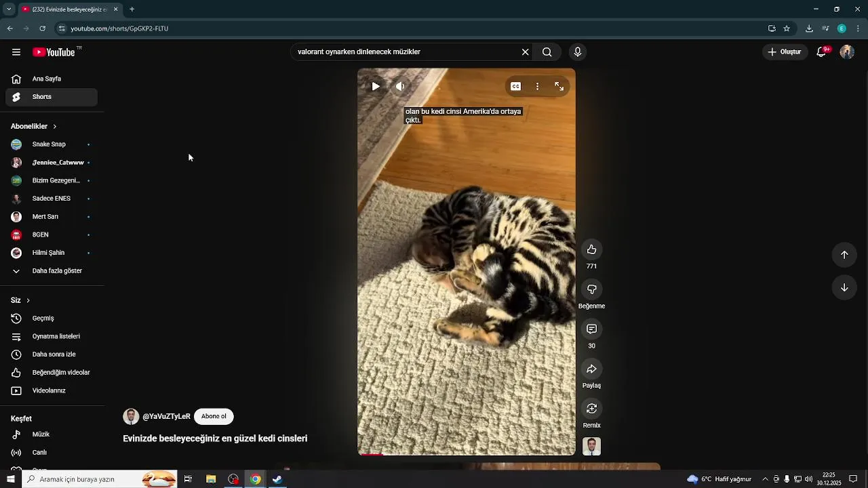
Task: Click the YouTube logo
Action: tap(54, 52)
